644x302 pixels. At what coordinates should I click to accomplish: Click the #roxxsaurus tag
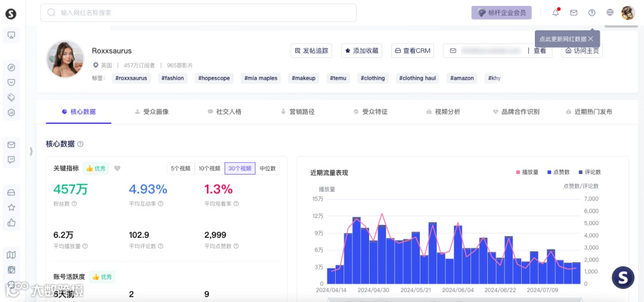click(131, 78)
